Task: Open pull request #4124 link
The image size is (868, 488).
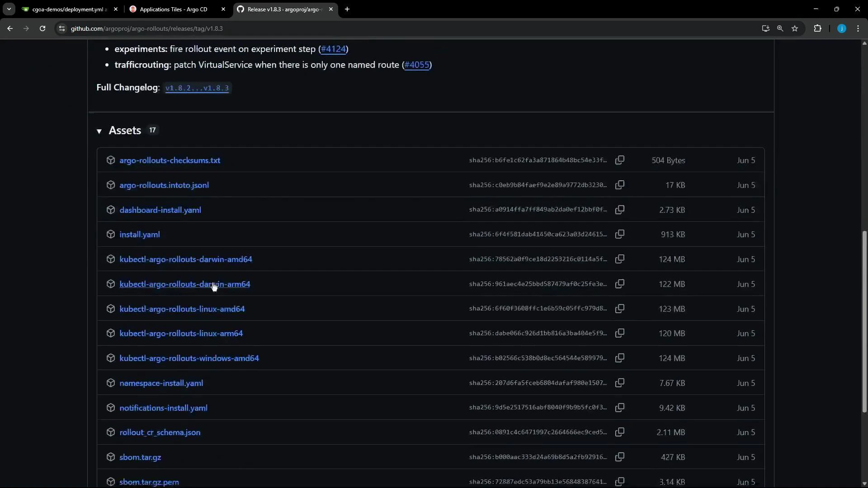Action: (333, 49)
